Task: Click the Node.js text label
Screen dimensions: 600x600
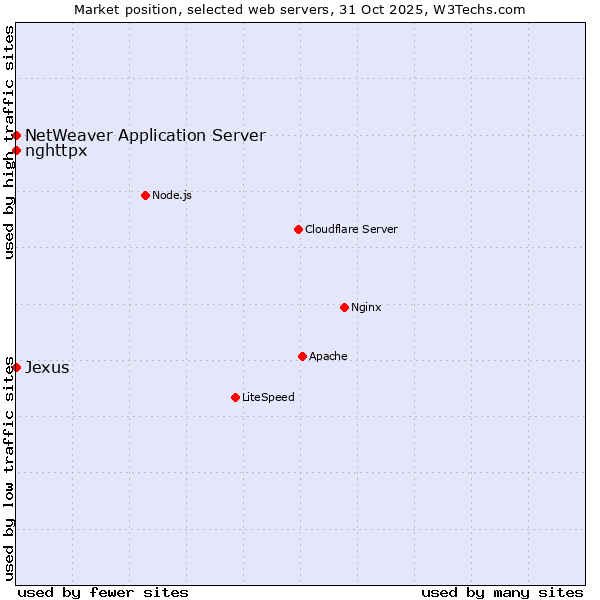Action: [x=172, y=195]
